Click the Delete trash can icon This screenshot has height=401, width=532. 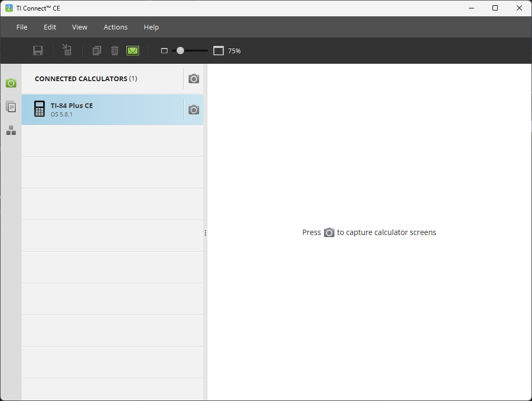point(114,51)
